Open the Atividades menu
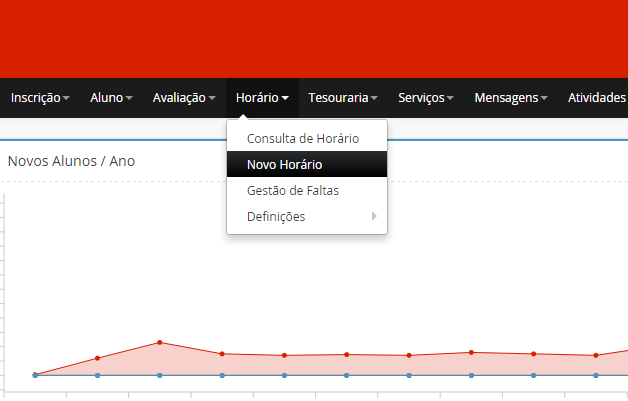Image resolution: width=628 pixels, height=401 pixels. [x=597, y=98]
